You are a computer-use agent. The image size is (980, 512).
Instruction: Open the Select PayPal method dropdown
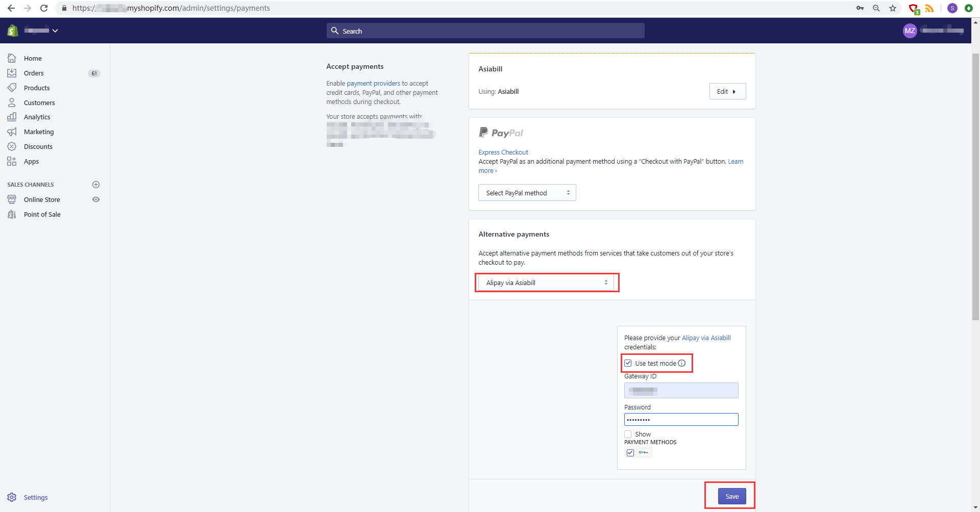[527, 193]
